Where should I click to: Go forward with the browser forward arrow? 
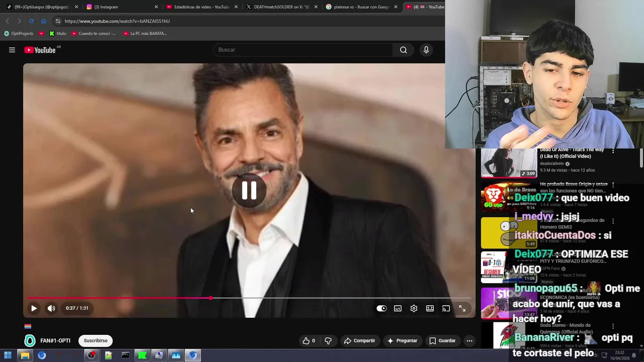[x=19, y=21]
